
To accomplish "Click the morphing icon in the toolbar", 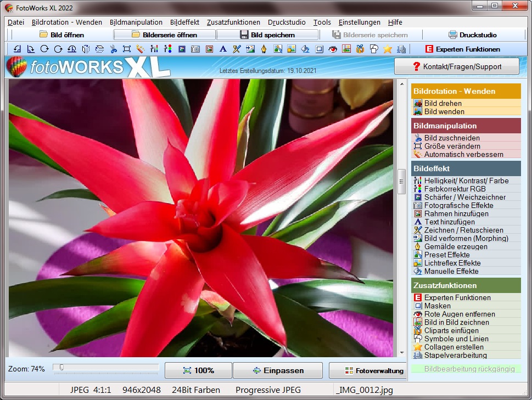I will 250,49.
